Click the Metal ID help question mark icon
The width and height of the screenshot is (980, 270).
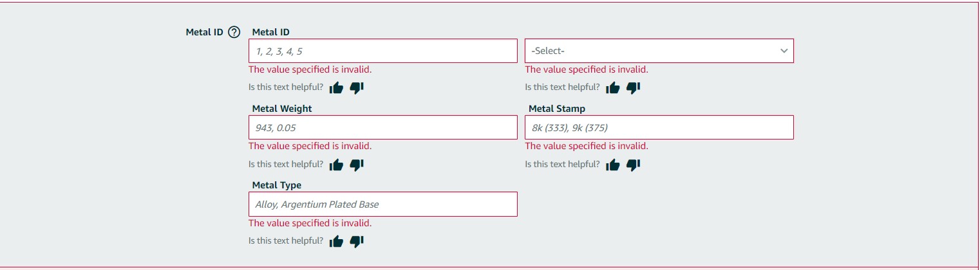click(234, 32)
